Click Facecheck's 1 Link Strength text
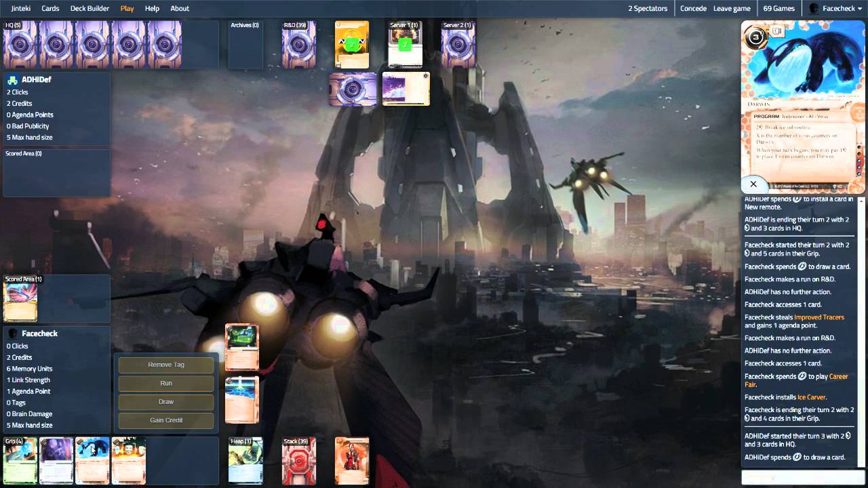868x488 pixels. (28, 380)
